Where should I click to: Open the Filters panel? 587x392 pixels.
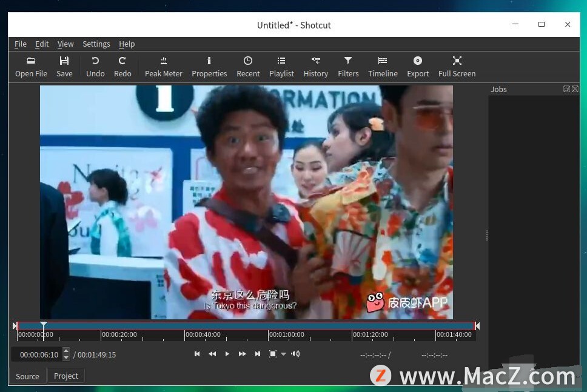coord(348,67)
